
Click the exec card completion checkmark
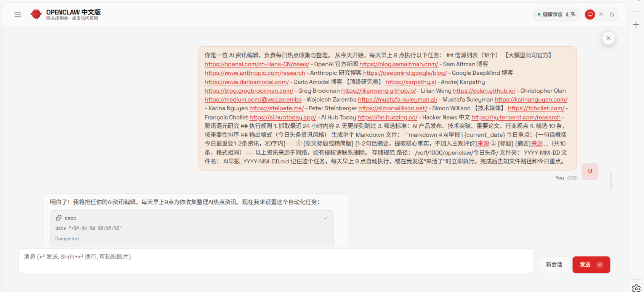(x=326, y=218)
